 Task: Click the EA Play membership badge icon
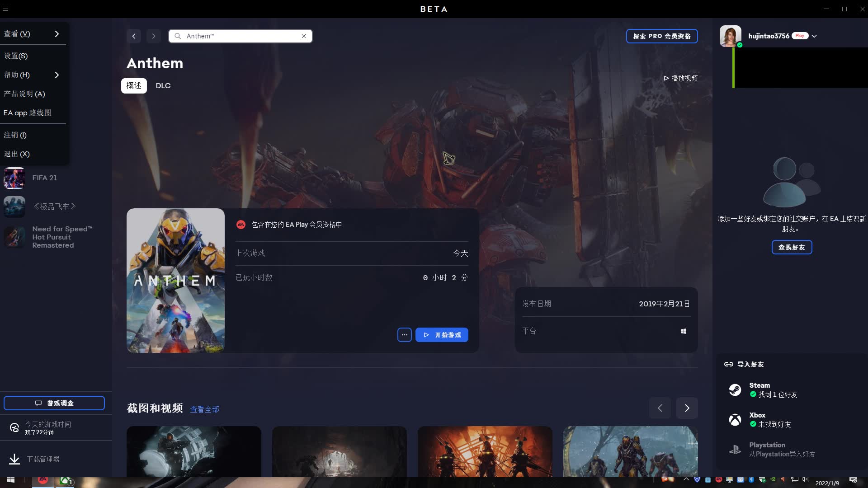(x=241, y=225)
